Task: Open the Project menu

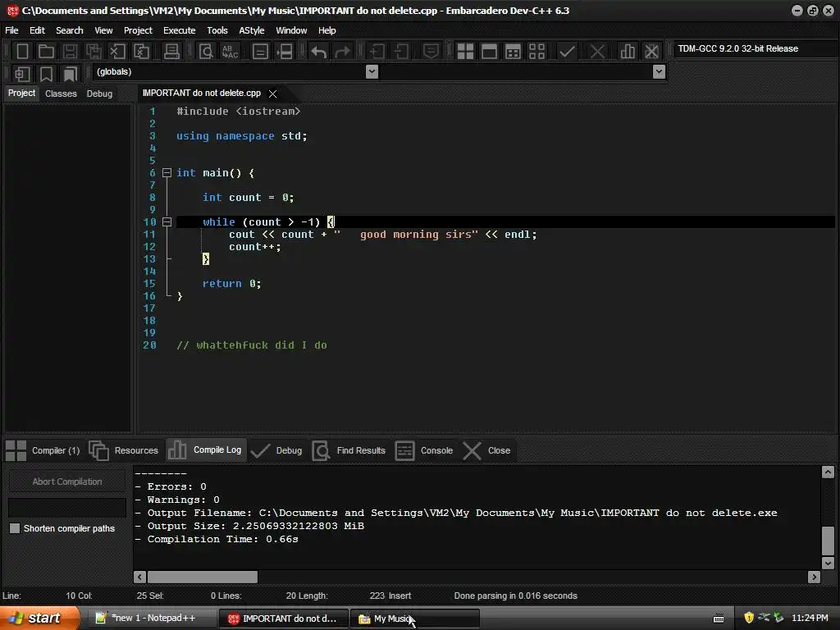Action: click(138, 30)
